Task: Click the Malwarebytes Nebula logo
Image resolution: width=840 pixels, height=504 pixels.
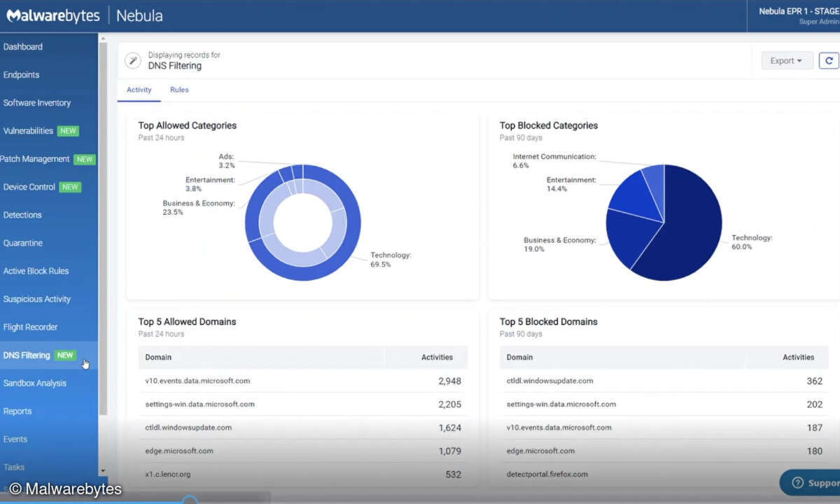Action: [85, 15]
